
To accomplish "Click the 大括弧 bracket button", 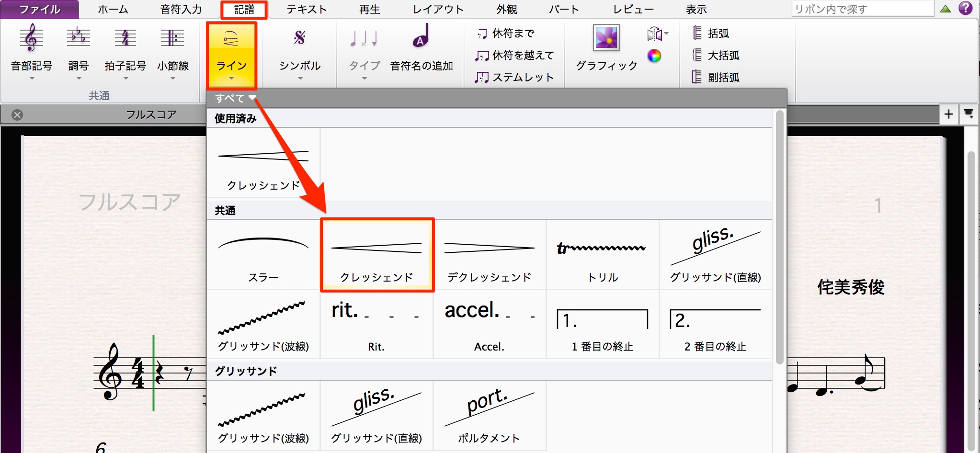I will coord(716,56).
